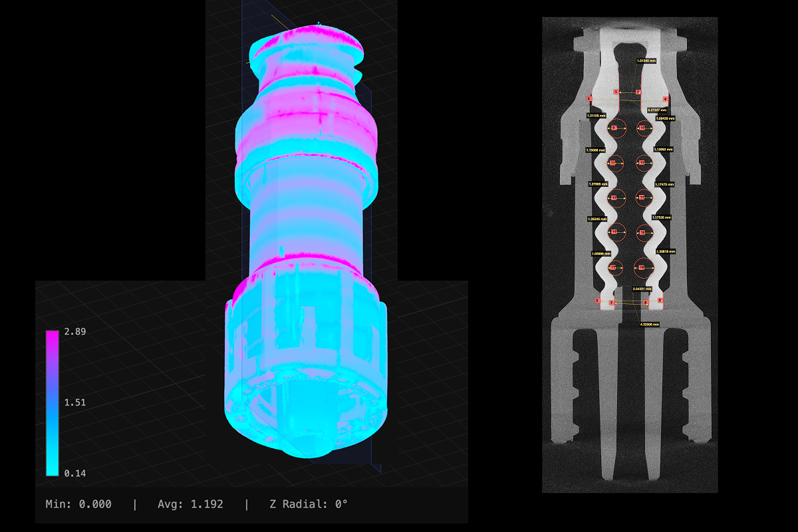Select circle measurement marker 18

click(x=641, y=267)
